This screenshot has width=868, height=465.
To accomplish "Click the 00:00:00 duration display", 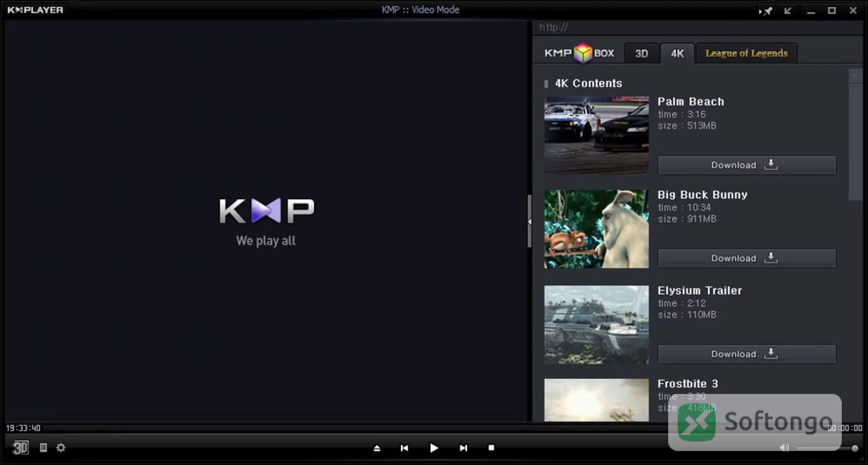I will [844, 428].
